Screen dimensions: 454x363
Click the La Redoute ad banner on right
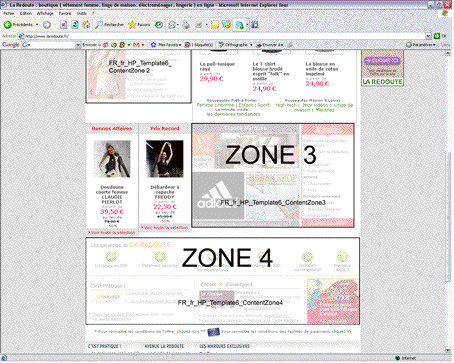click(382, 68)
